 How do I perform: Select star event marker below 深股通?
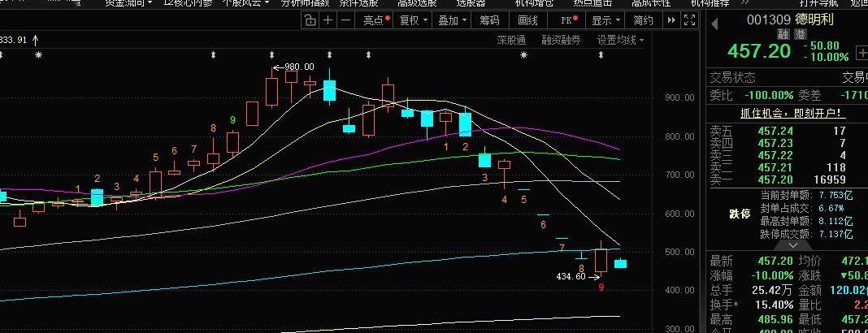tap(523, 54)
